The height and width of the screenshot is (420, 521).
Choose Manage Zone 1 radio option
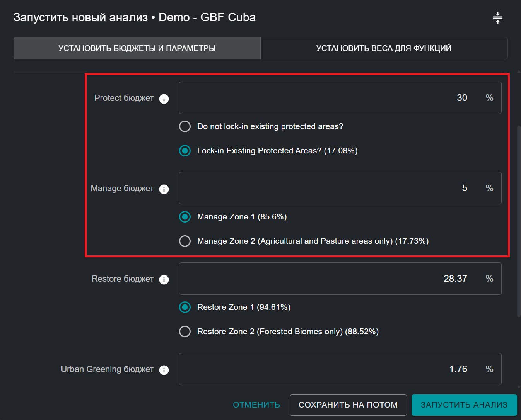pos(185,217)
